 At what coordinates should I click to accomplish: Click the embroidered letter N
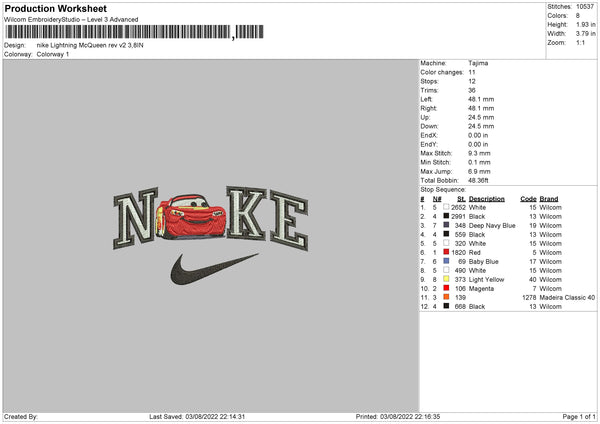[135, 218]
